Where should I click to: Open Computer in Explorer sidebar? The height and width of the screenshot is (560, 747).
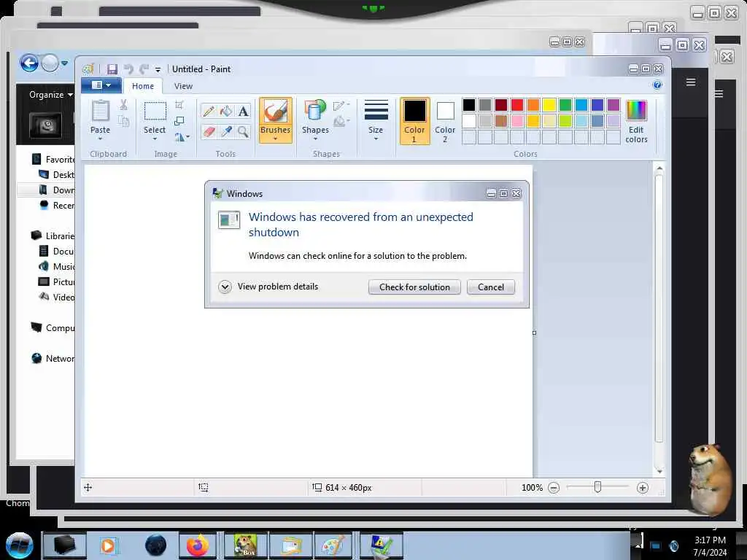pos(53,327)
